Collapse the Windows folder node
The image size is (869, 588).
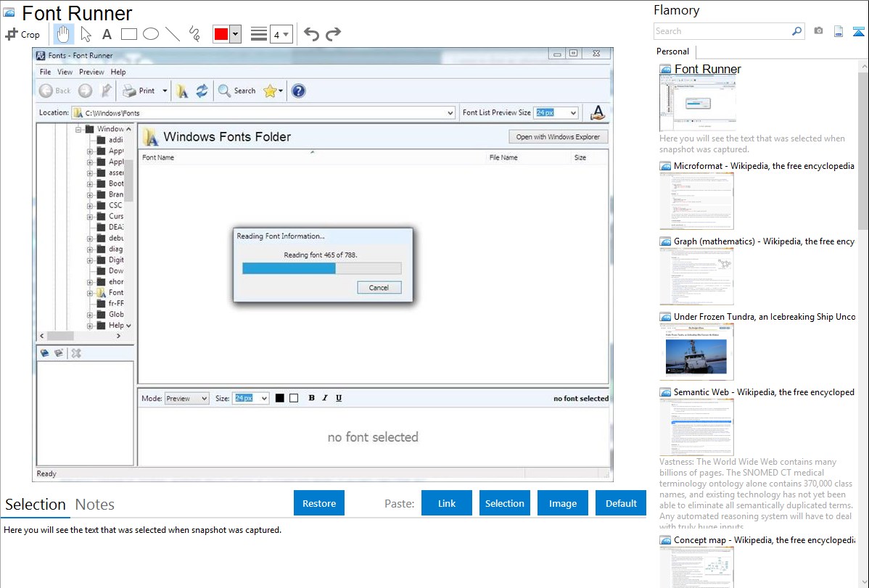78,129
